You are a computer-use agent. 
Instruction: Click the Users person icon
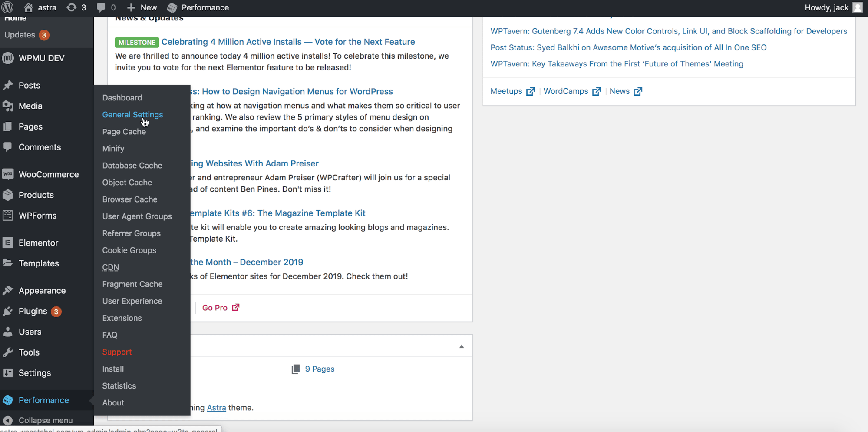(8, 332)
